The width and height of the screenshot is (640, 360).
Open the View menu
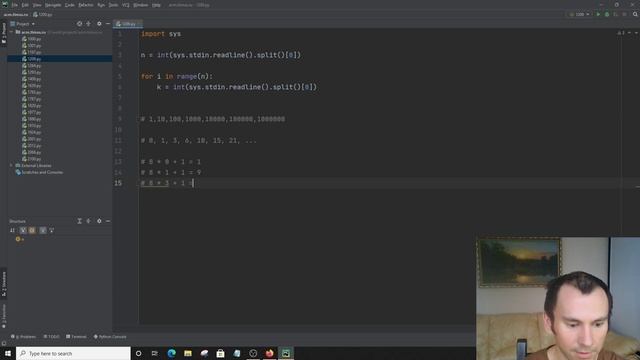pyautogui.click(x=37, y=5)
